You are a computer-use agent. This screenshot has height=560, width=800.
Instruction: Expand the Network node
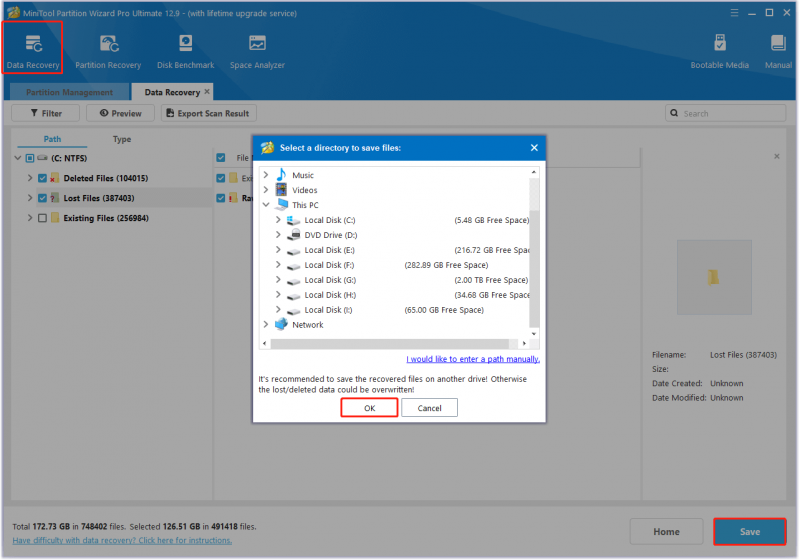click(266, 324)
